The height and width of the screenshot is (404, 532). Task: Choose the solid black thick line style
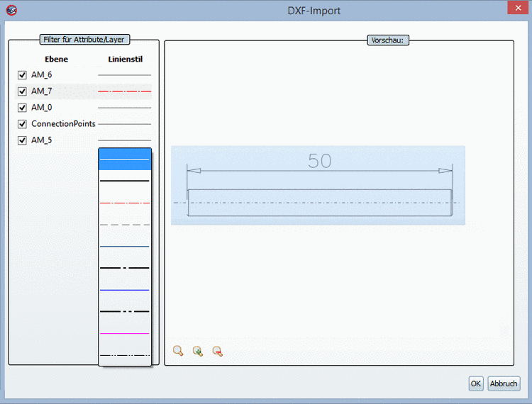pos(125,181)
